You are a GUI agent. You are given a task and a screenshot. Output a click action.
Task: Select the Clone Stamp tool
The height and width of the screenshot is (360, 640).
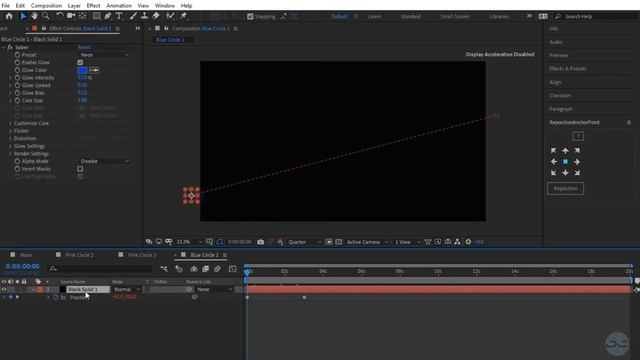click(144, 16)
